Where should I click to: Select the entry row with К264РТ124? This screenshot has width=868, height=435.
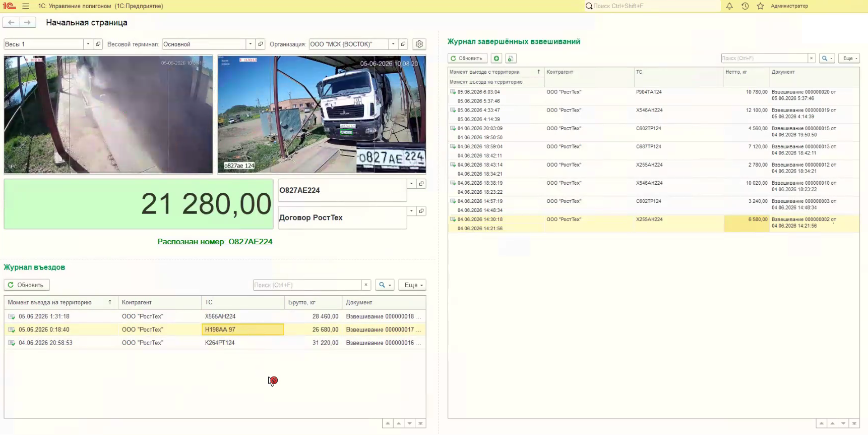[x=215, y=343]
